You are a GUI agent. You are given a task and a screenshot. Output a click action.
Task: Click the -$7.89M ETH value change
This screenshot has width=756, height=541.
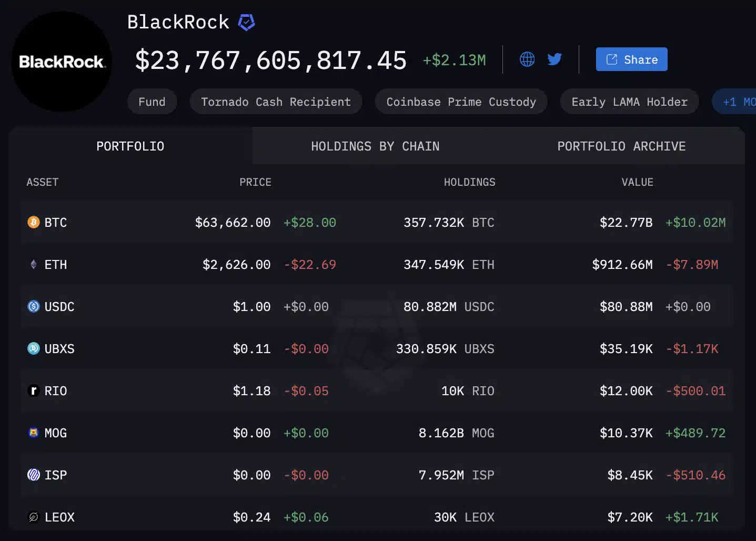(692, 265)
